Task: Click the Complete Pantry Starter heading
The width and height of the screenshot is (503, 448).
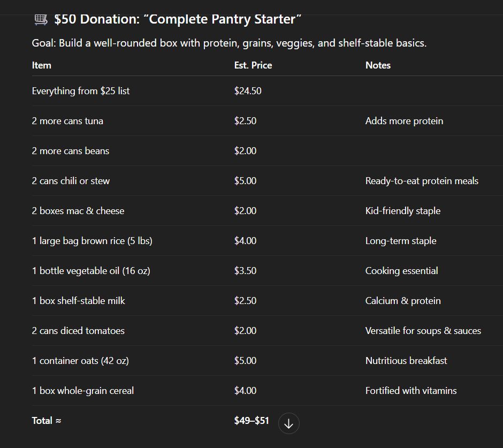Action: pos(177,18)
